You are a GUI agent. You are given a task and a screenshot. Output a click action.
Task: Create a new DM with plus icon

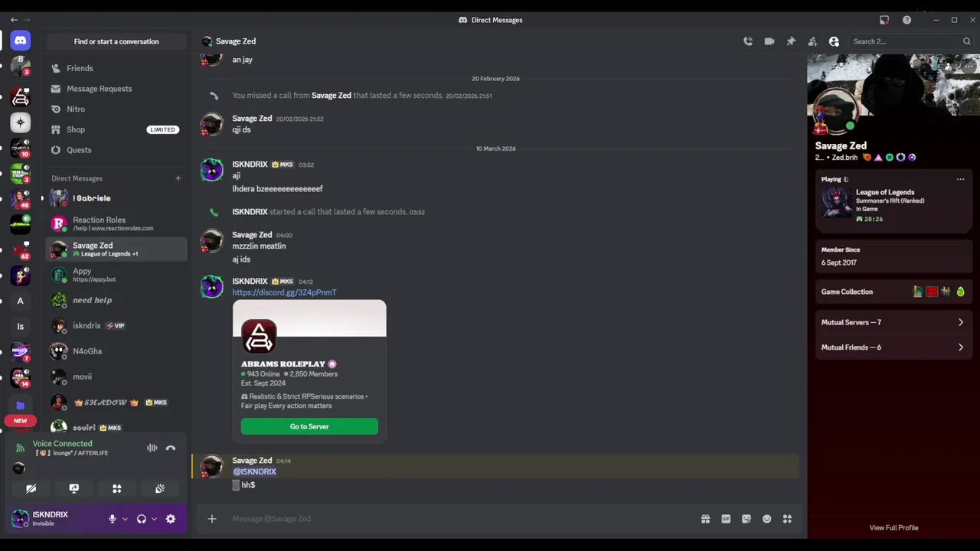point(178,178)
